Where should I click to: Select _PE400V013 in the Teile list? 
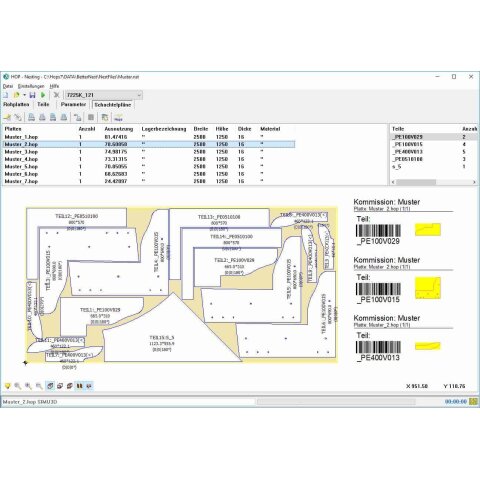pyautogui.click(x=434, y=152)
